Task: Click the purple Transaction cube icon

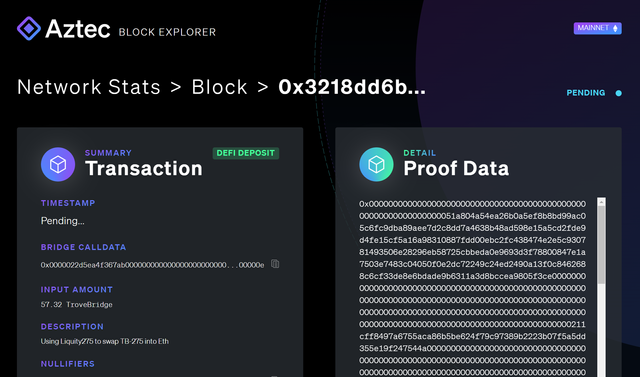Action: (58, 164)
